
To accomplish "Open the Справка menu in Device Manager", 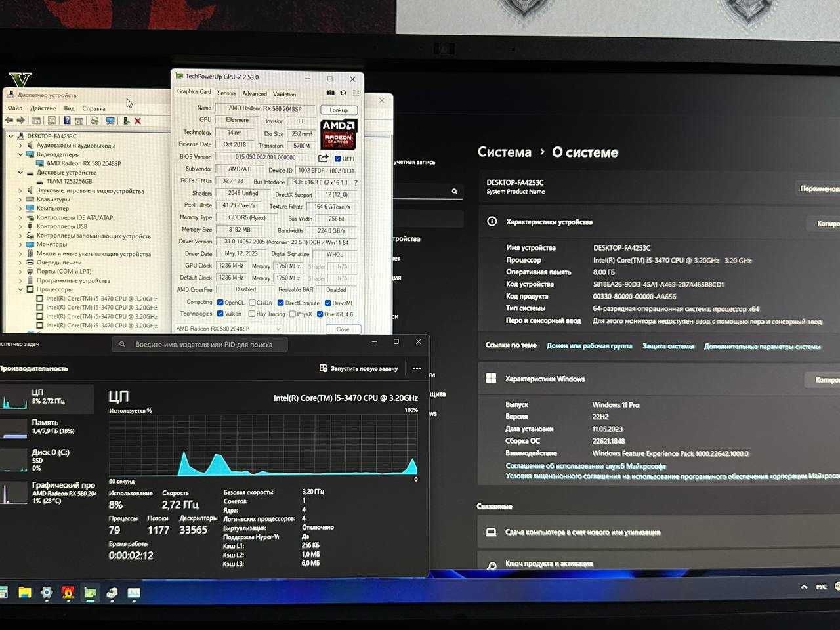I will (x=94, y=108).
